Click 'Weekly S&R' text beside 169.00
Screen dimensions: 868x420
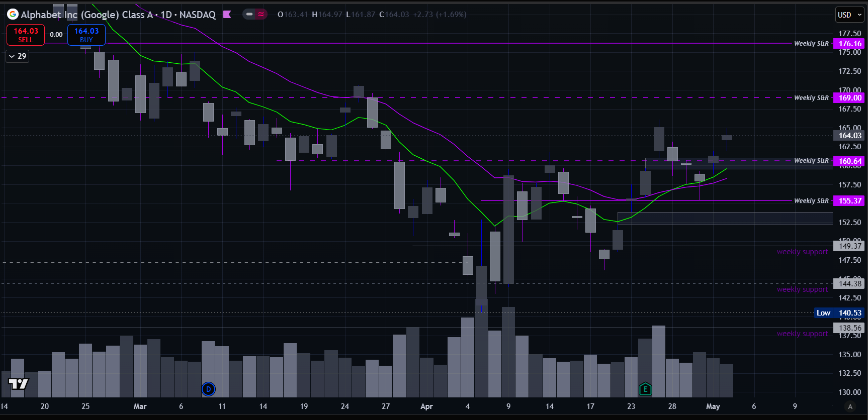pos(811,98)
